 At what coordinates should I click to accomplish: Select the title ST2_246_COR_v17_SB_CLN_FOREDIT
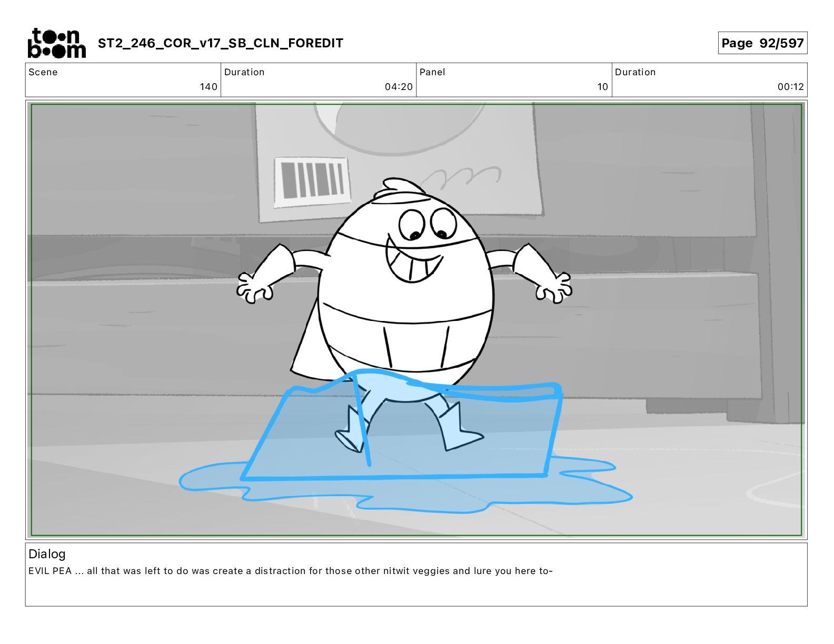point(221,43)
